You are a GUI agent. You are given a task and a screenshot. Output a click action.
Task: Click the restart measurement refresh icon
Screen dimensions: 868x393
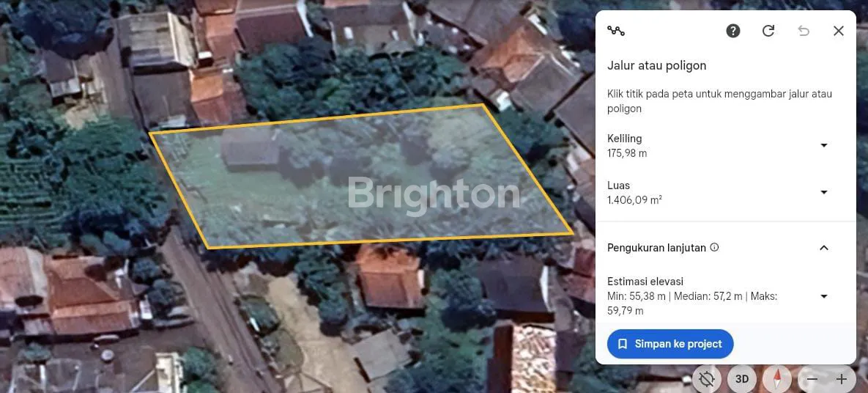(x=768, y=31)
